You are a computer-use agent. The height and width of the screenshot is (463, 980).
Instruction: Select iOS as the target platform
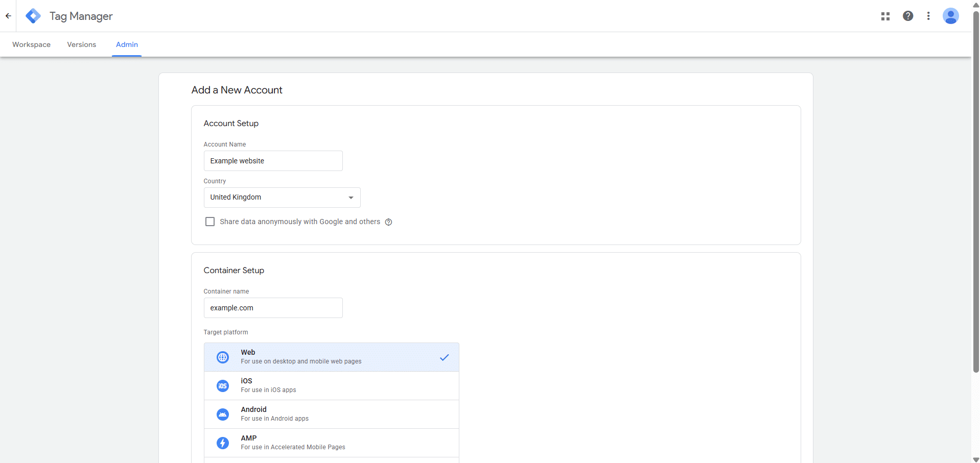tap(331, 385)
